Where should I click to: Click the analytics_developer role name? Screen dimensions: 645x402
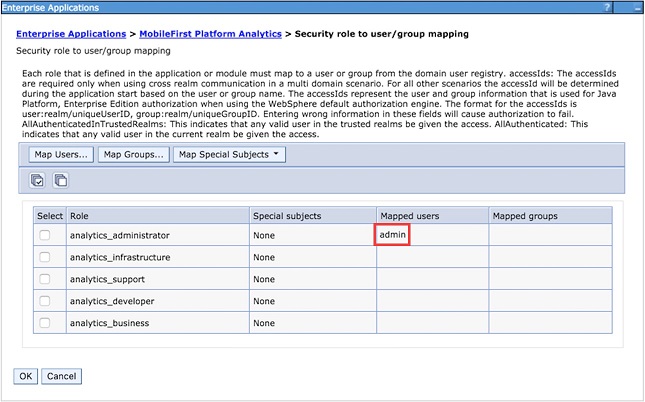click(112, 301)
